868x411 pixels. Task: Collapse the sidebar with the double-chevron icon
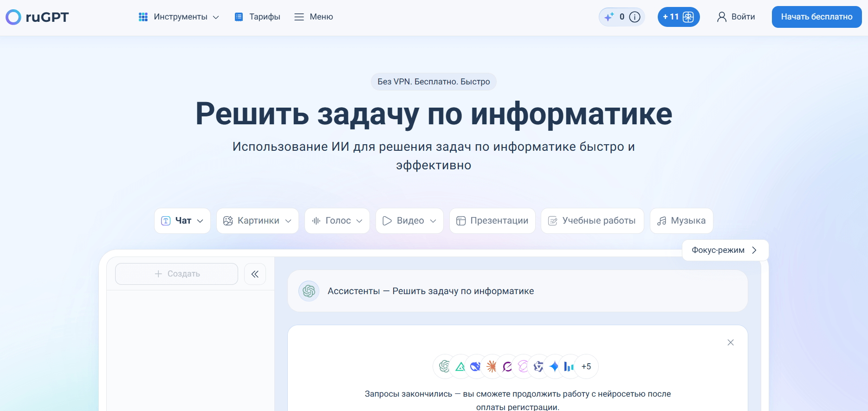click(255, 274)
